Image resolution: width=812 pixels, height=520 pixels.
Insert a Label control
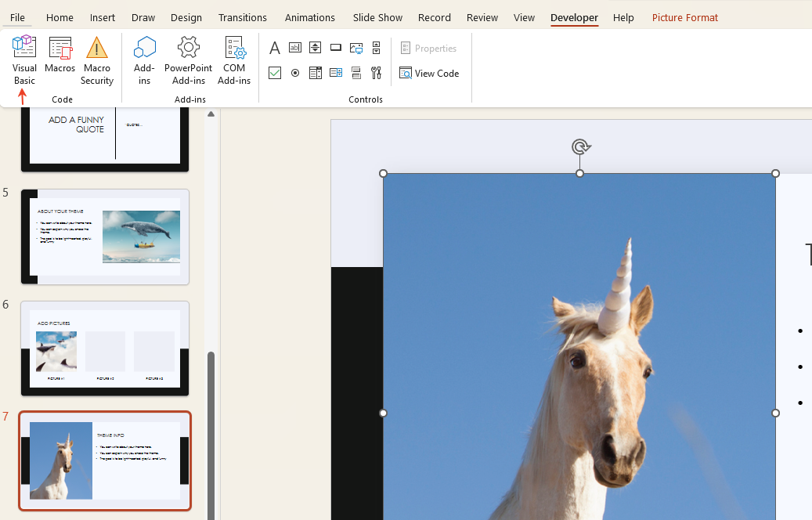tap(274, 48)
